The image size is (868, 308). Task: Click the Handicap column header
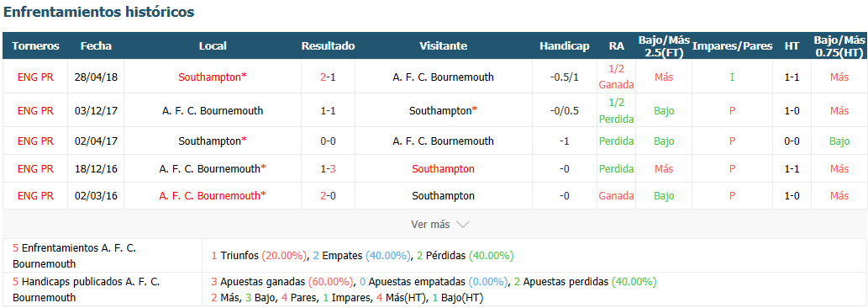564,46
